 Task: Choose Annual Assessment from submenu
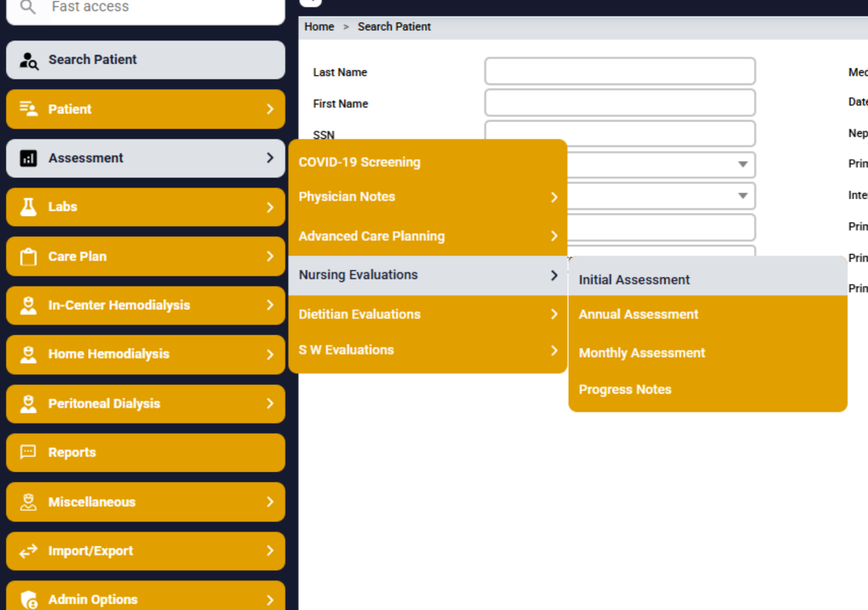tap(708, 314)
